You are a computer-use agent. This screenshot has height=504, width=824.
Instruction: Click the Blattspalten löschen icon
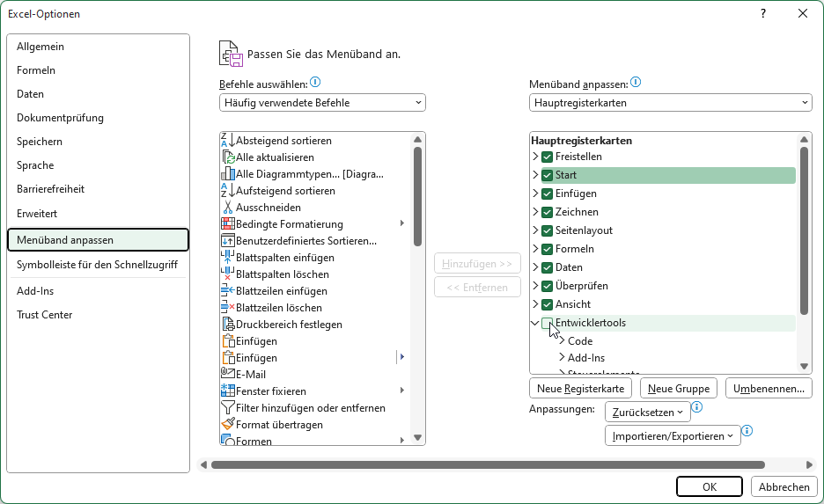227,274
